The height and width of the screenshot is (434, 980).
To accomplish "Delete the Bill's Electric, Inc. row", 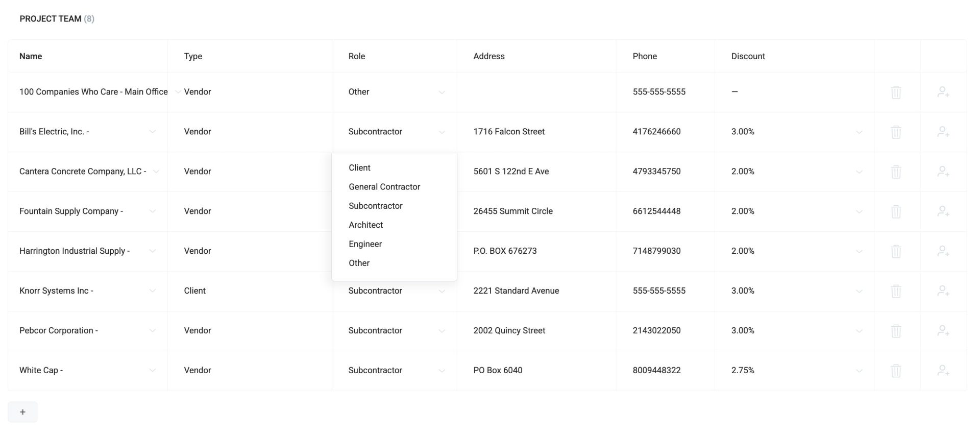I will tap(896, 132).
